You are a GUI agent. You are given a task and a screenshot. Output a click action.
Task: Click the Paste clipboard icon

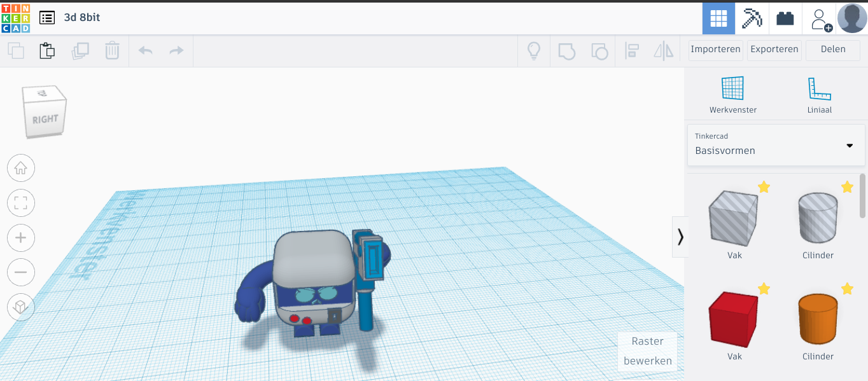(x=47, y=51)
